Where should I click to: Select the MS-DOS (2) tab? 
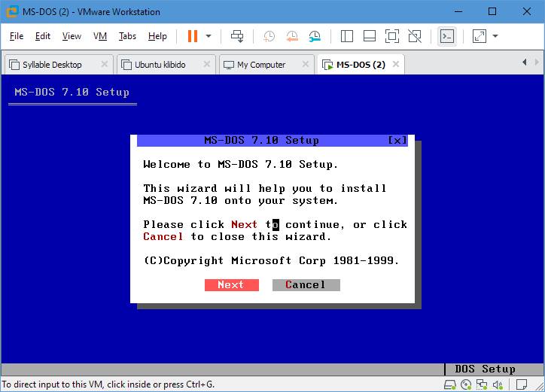pos(361,65)
